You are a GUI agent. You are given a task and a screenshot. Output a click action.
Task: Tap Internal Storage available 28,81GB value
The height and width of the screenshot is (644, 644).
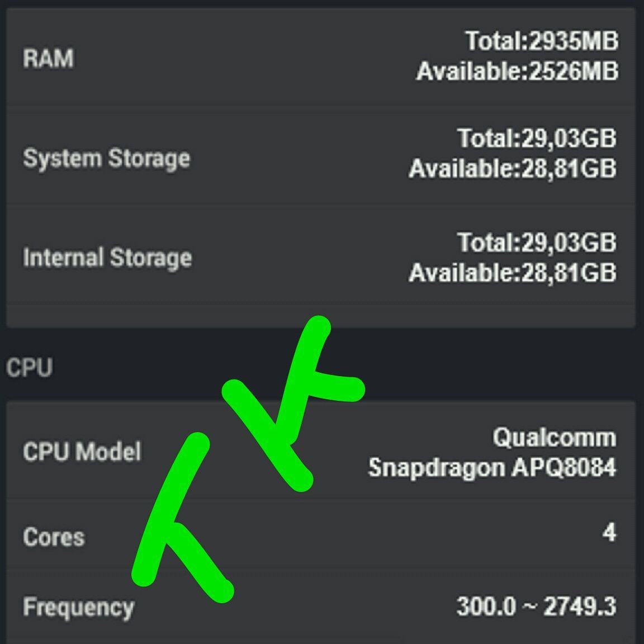click(x=512, y=273)
